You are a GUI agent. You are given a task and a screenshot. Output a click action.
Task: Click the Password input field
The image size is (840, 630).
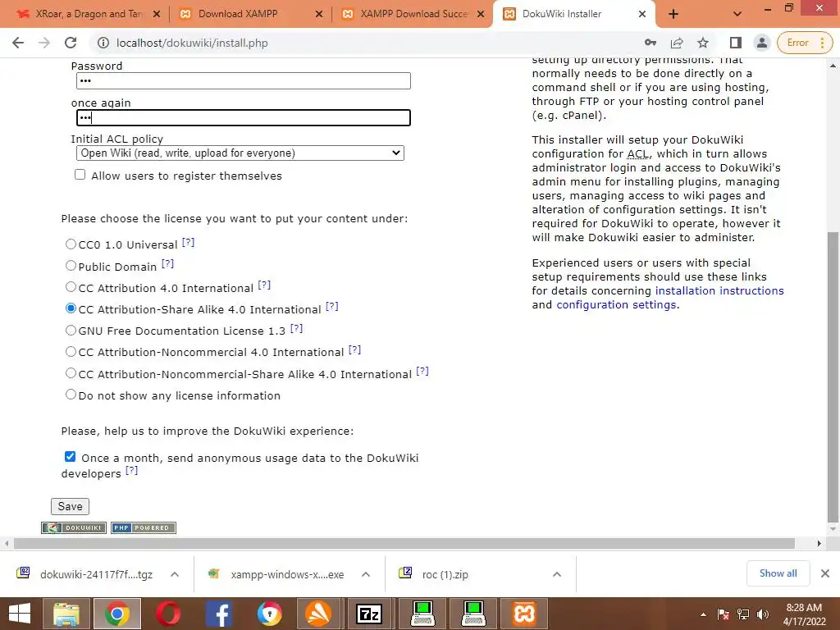[x=243, y=81]
